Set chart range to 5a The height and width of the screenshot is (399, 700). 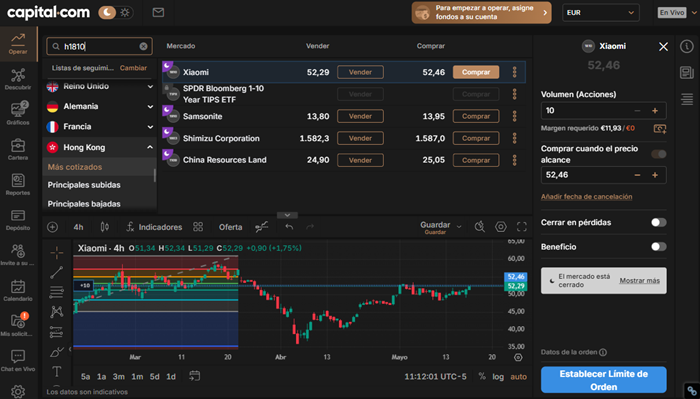pyautogui.click(x=85, y=377)
